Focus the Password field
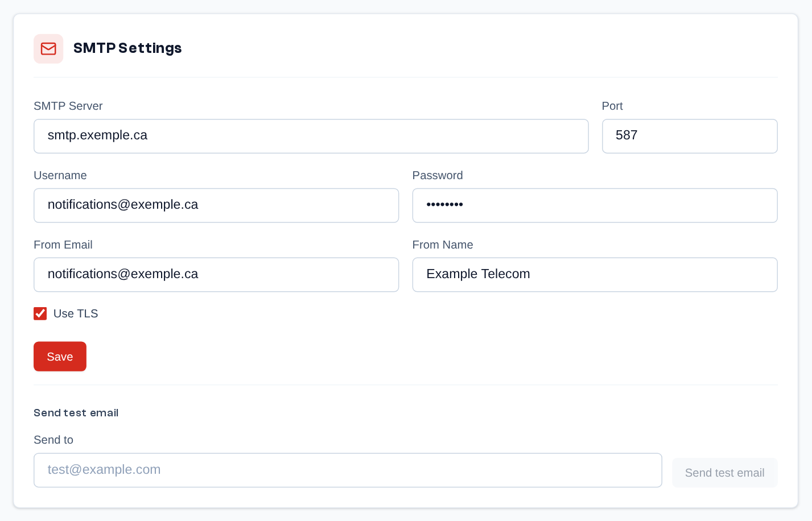 pos(595,205)
